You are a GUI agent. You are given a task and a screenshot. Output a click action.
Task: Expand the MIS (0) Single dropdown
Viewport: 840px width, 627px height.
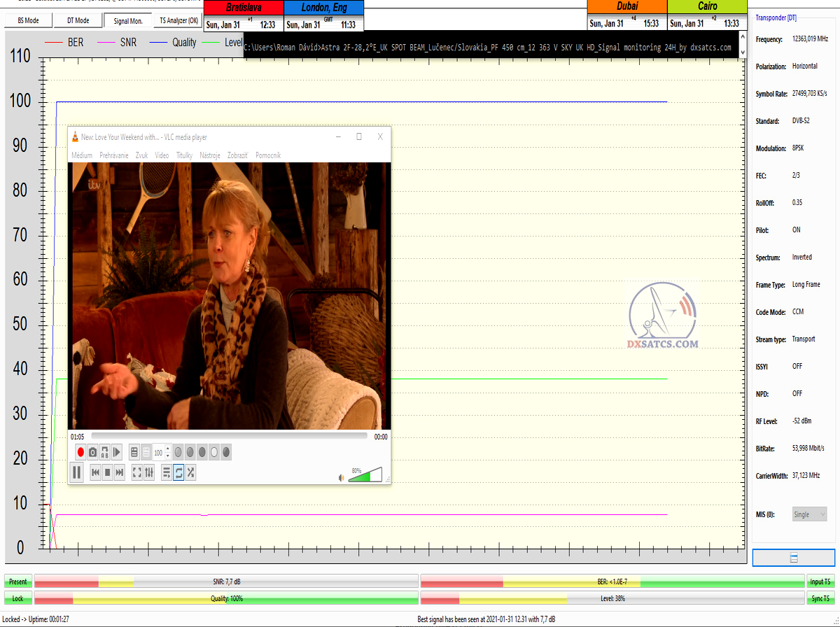click(x=809, y=514)
